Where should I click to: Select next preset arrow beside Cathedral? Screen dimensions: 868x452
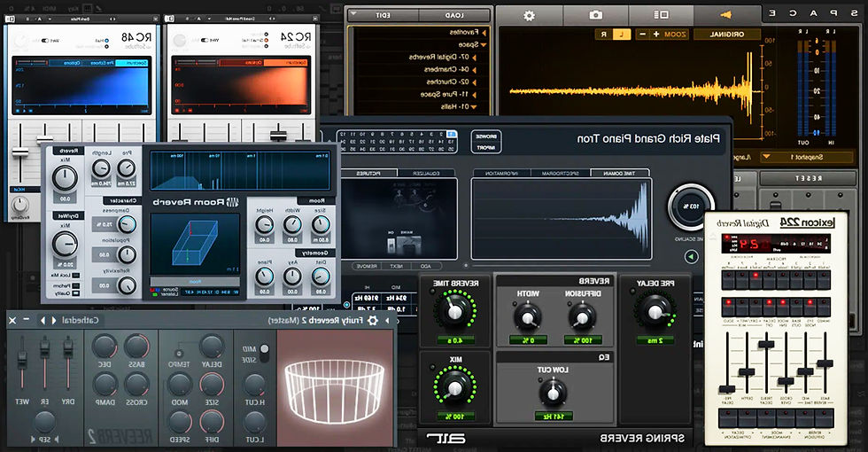click(x=54, y=320)
